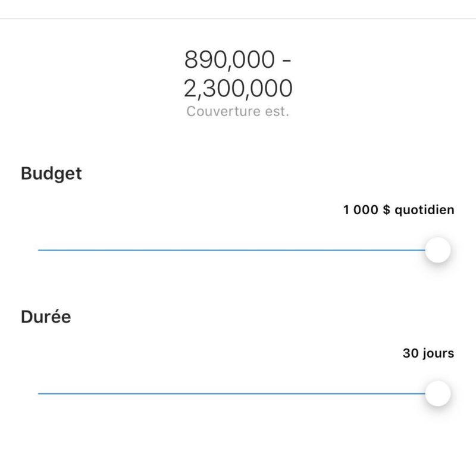Set the Durée slider to its minimum end
Image resolution: width=476 pixels, height=476 pixels.
tap(39, 393)
